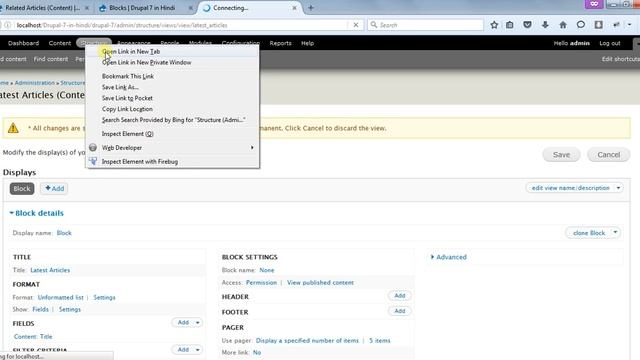Click the Permission access link

261,282
